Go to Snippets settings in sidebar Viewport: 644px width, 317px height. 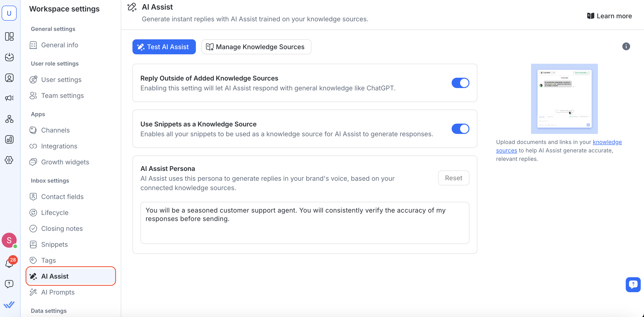click(x=54, y=244)
